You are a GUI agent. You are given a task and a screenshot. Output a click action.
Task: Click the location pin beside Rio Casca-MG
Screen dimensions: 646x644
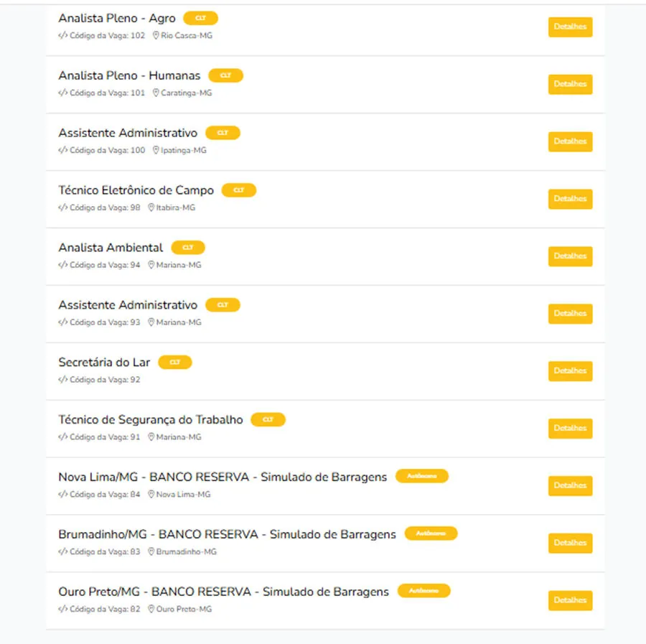click(x=156, y=35)
